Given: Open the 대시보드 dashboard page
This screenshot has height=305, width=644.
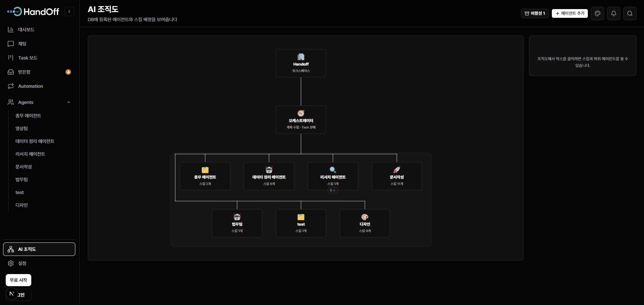Looking at the screenshot, I should (x=39, y=30).
